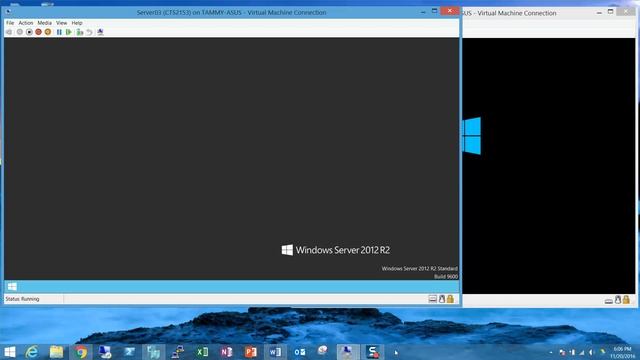Open the Help menu
The width and height of the screenshot is (640, 360).
(77, 23)
